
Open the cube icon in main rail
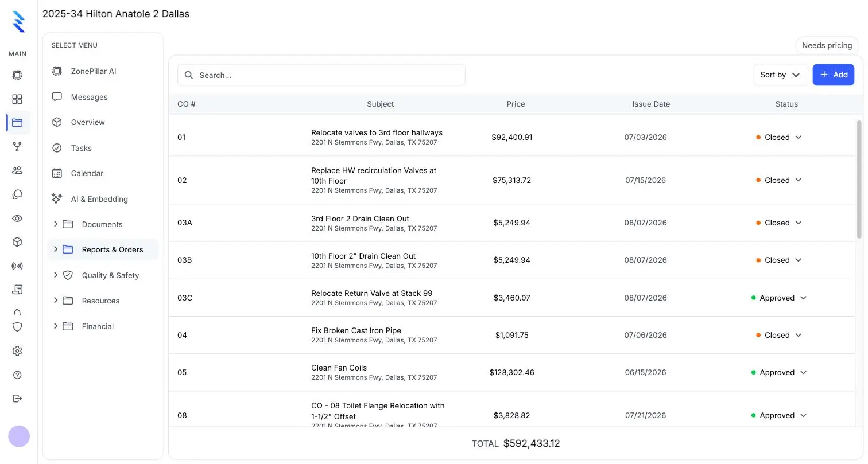(17, 242)
